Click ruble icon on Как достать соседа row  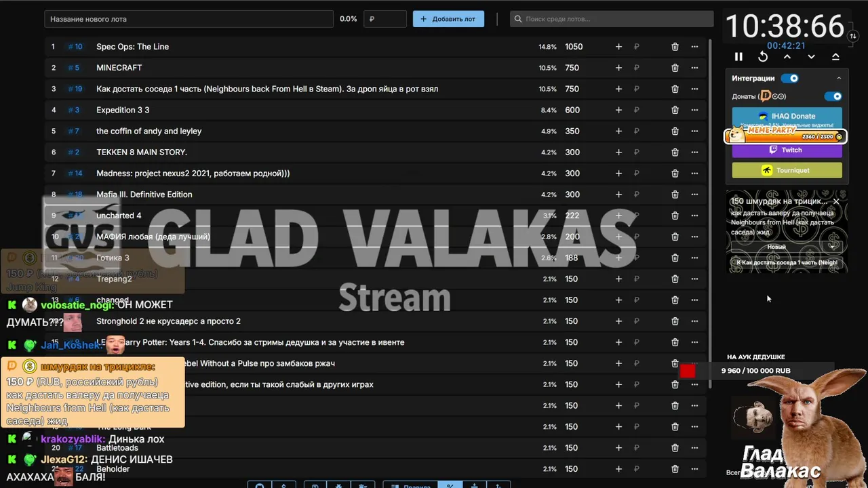pos(637,89)
